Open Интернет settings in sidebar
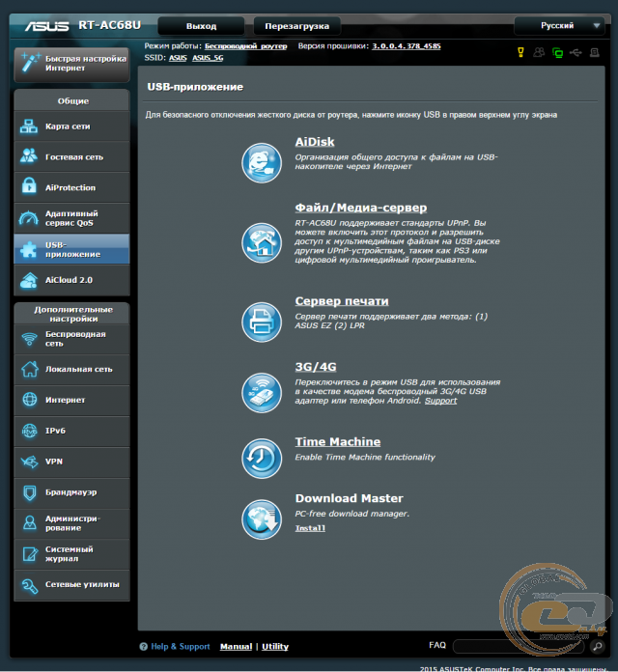This screenshot has width=618, height=672. (x=72, y=401)
